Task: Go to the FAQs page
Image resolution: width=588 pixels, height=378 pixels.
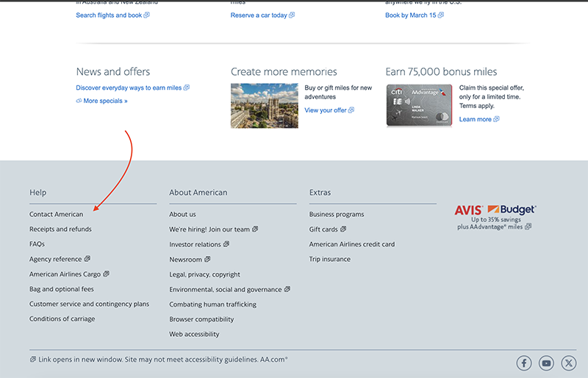Action: click(37, 244)
